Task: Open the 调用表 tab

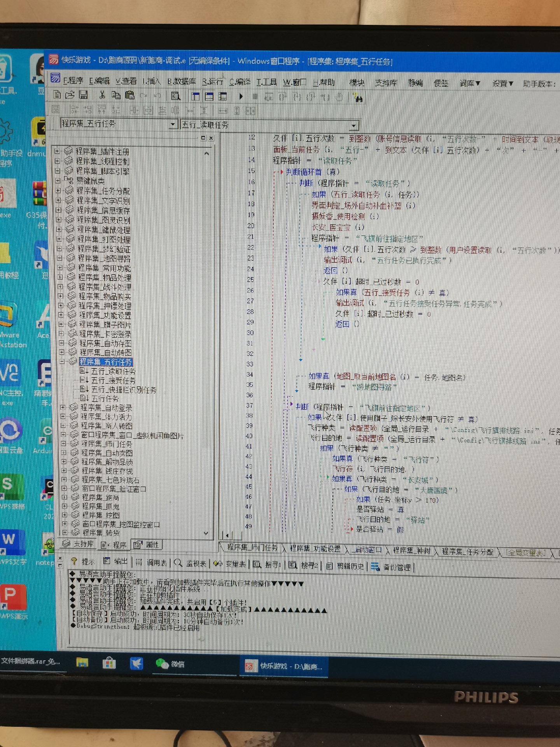Action: (152, 562)
